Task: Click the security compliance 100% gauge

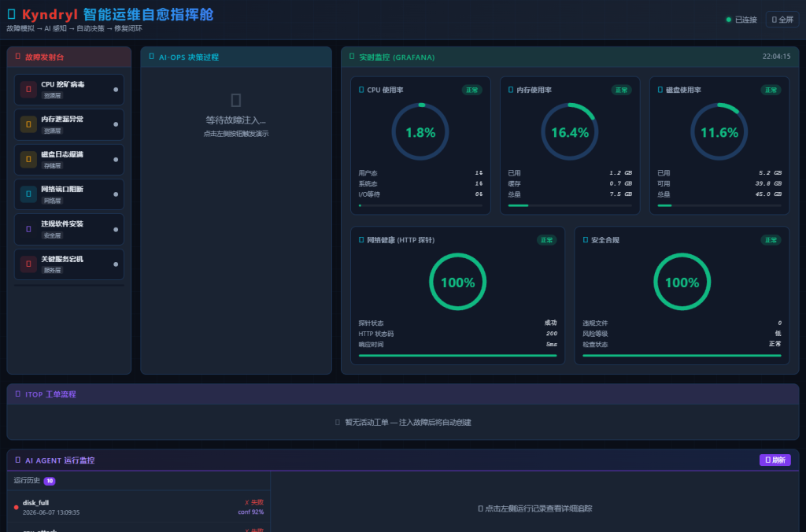Action: [x=682, y=282]
